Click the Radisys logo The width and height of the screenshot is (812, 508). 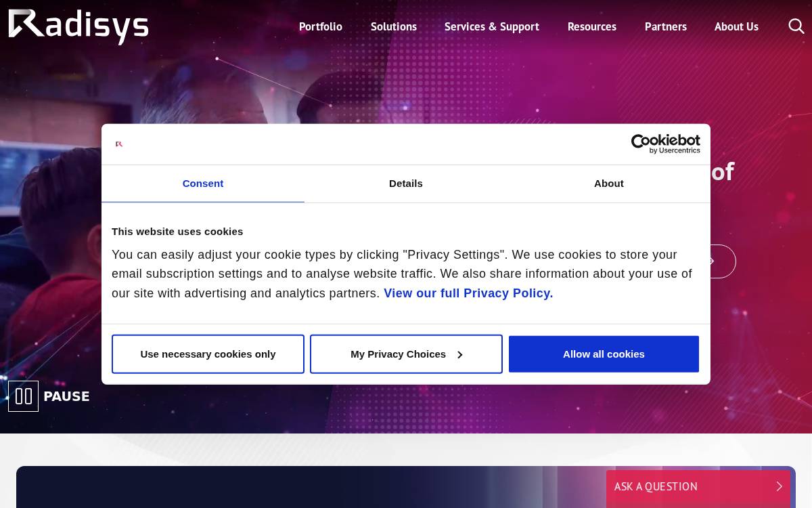point(78,27)
